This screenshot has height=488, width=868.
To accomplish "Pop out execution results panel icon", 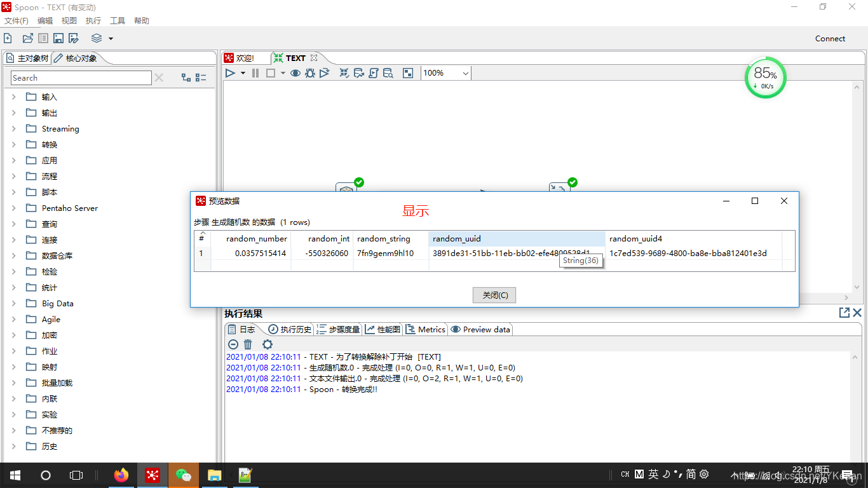I will 844,313.
